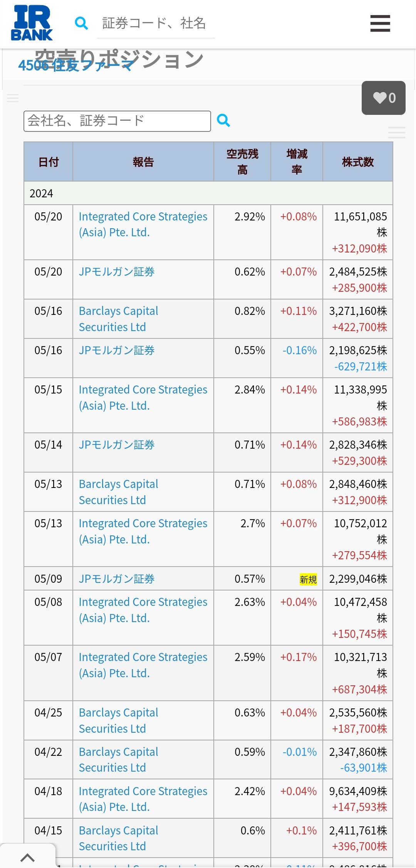This screenshot has height=868, width=416.
Task: Focus the 会社名、証券コード input box
Action: point(117,121)
